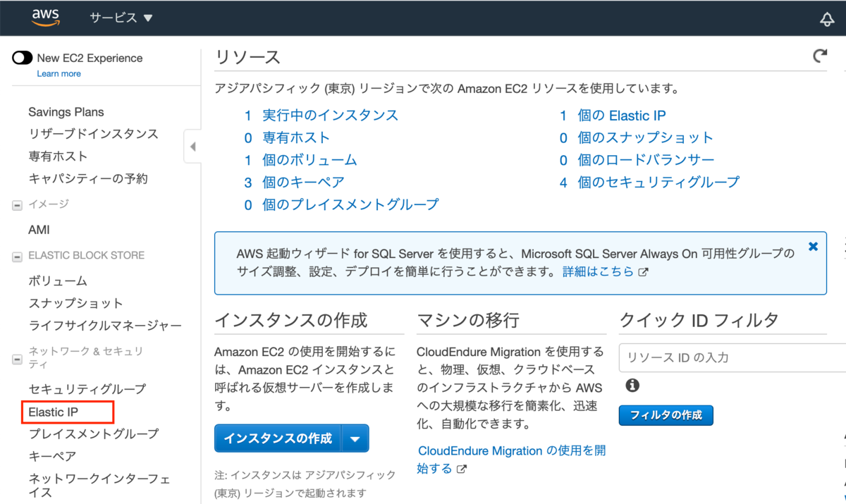Viewport: 846px width, 504px height.
Task: Collapse the sidebar with the arrow handle
Action: tap(192, 147)
